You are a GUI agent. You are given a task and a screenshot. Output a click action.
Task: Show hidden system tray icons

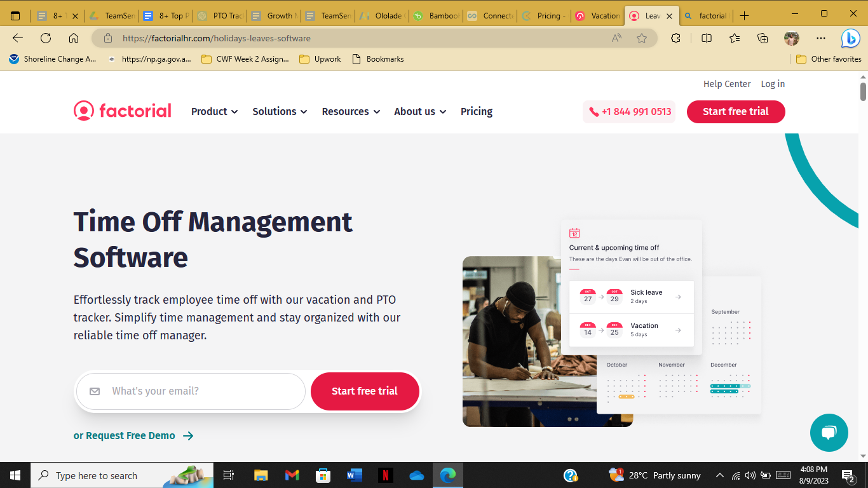(720, 475)
